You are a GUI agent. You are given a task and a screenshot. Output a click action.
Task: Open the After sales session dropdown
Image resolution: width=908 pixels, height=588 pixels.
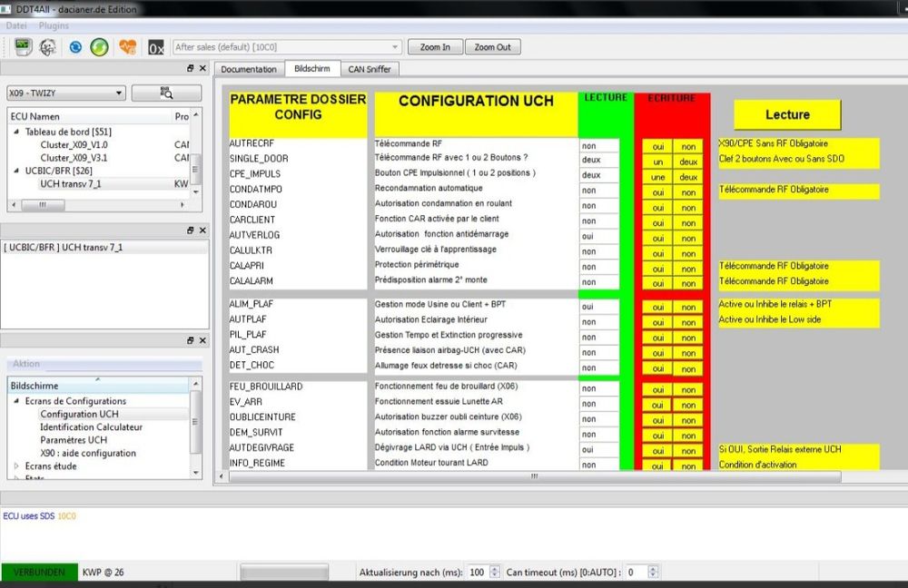coord(287,47)
